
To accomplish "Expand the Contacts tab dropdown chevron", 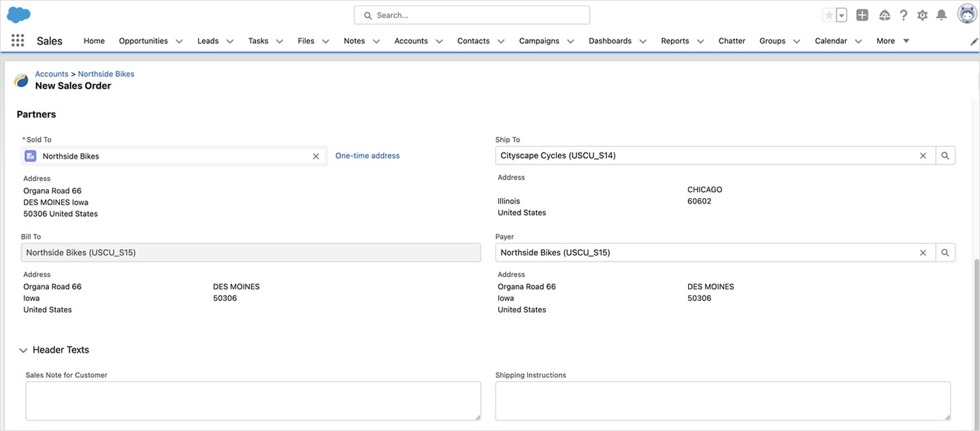I will point(501,42).
